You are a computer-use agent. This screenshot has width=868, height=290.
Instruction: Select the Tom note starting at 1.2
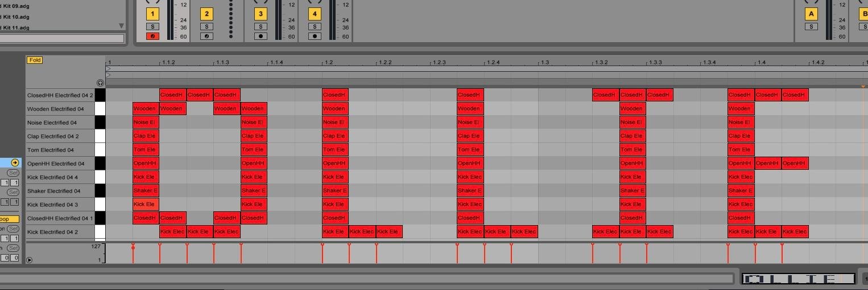[x=335, y=150]
